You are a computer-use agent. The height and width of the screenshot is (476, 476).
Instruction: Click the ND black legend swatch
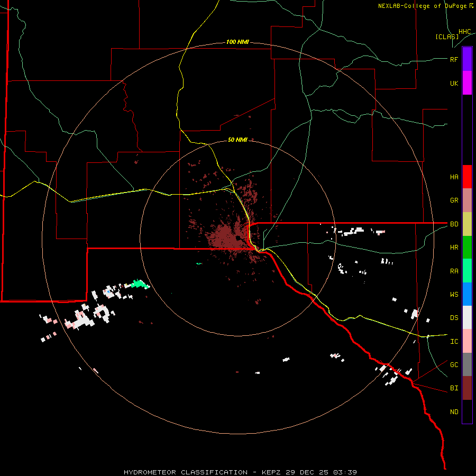pos(467,411)
